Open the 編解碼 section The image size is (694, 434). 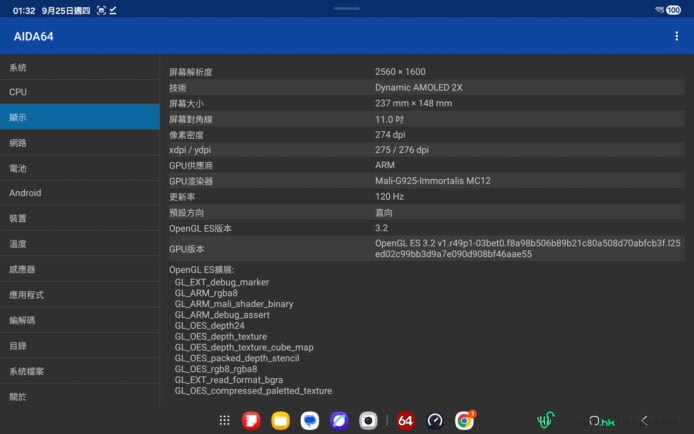tap(80, 320)
